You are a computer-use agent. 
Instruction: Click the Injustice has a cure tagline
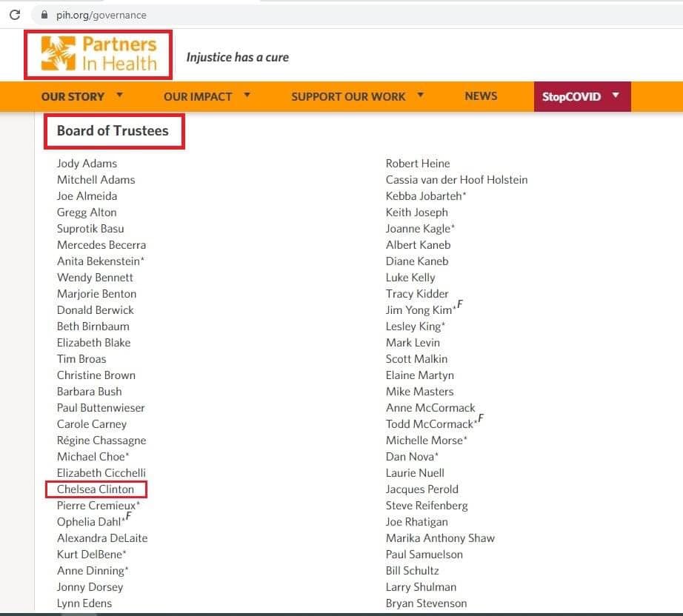click(x=237, y=57)
